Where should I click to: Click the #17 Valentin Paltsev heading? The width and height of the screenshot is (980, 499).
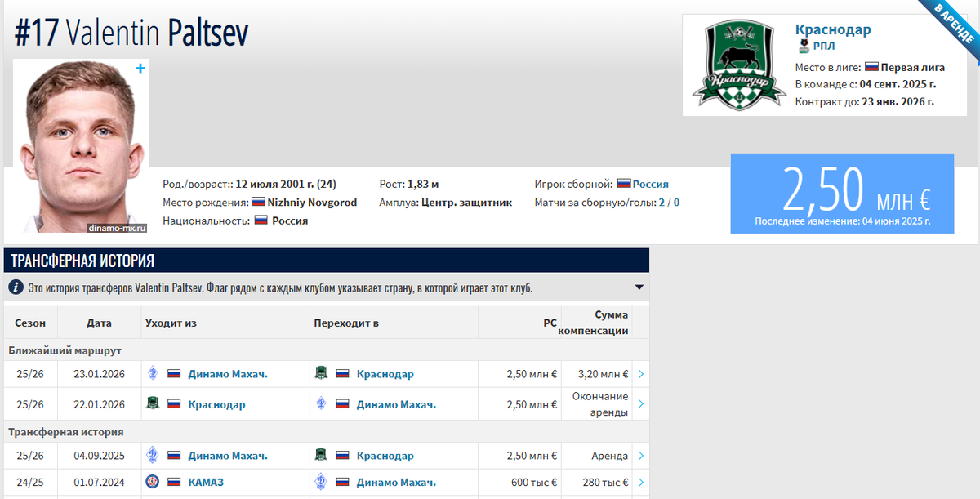click(x=131, y=33)
